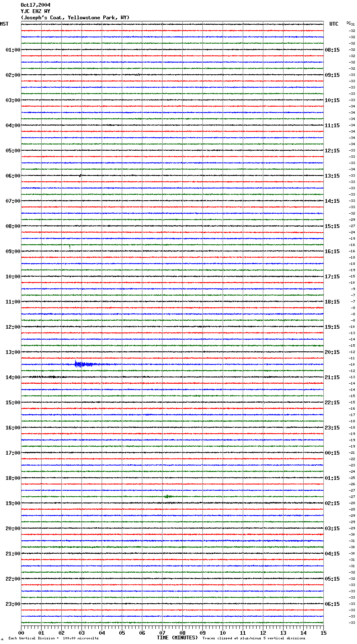Click the 00 minute axis tick label
357x644 pixels.
click(x=21, y=633)
